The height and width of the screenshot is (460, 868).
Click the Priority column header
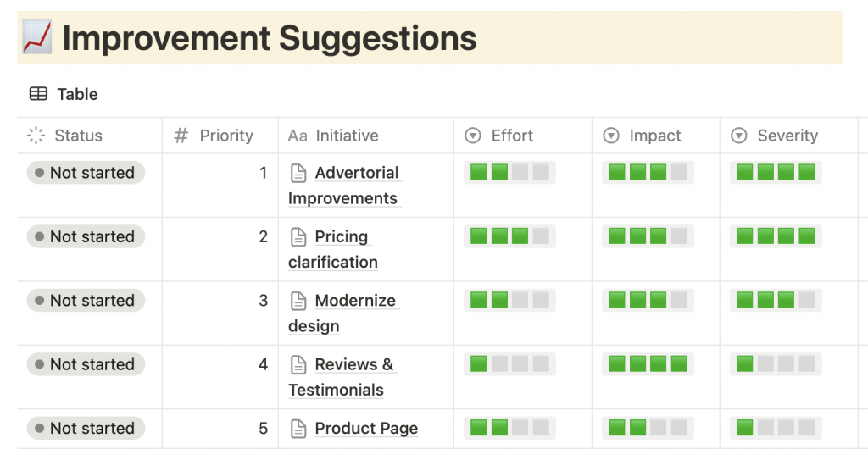point(220,136)
